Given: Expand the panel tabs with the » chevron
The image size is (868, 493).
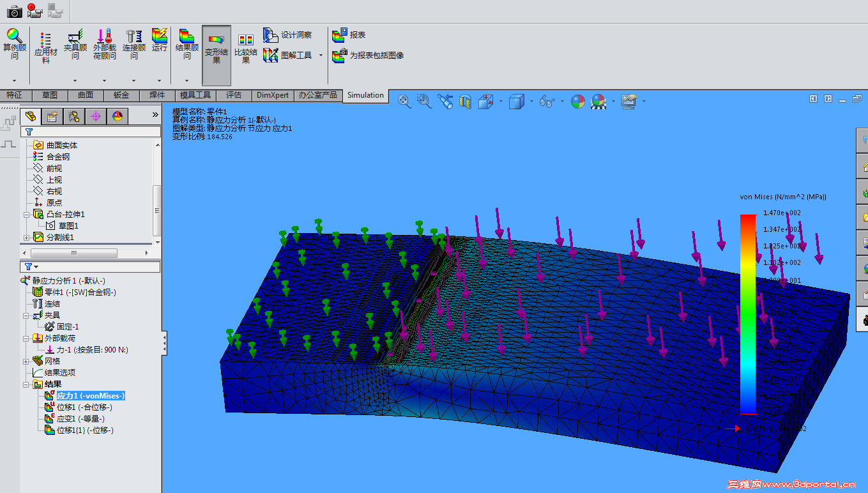Looking at the screenshot, I should (155, 115).
